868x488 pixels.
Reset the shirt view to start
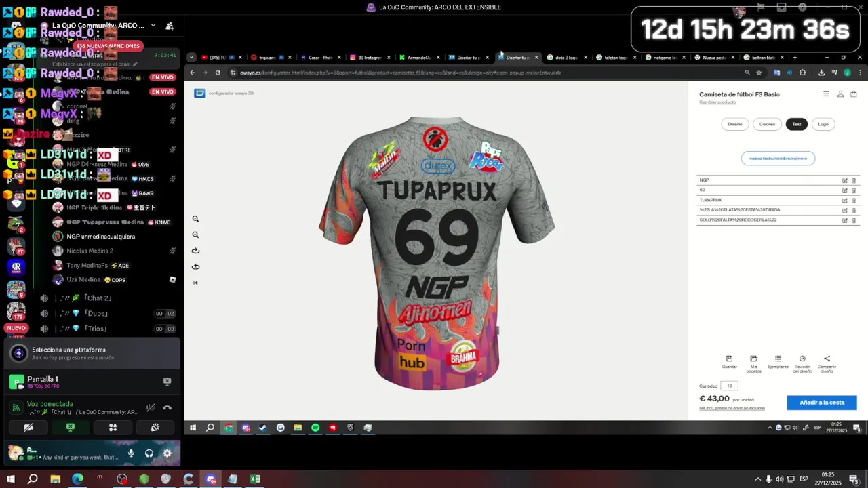(195, 283)
